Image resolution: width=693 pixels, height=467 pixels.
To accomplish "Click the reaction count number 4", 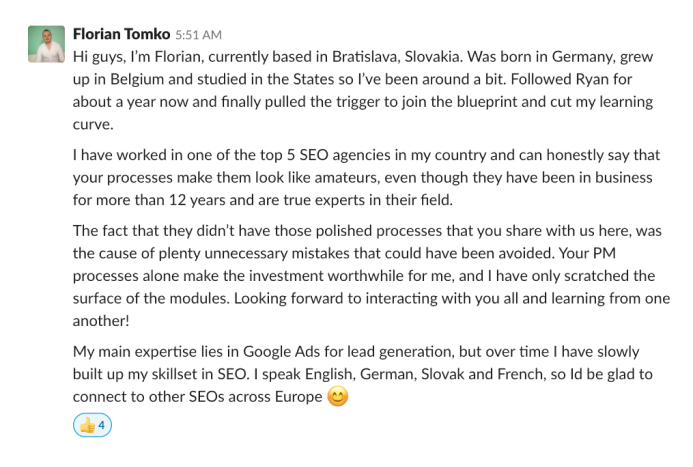I will pyautogui.click(x=102, y=425).
